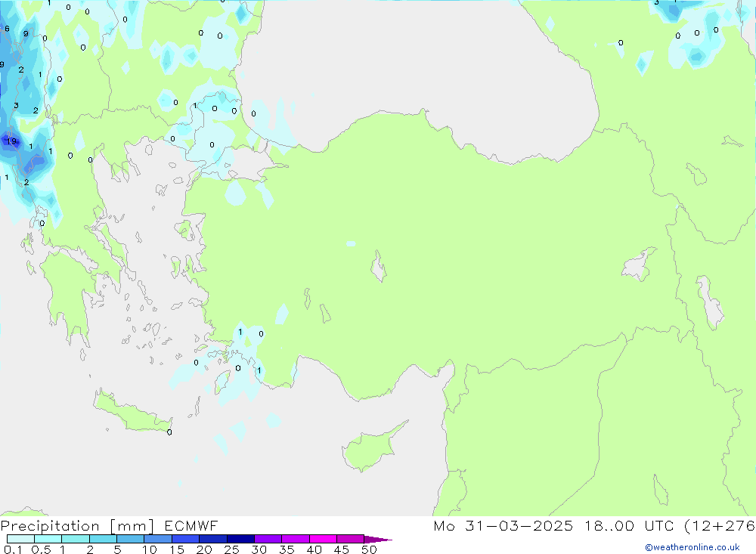Click the 45–50 mm legend color swatch
The width and height of the screenshot is (756, 554).
tap(350, 539)
